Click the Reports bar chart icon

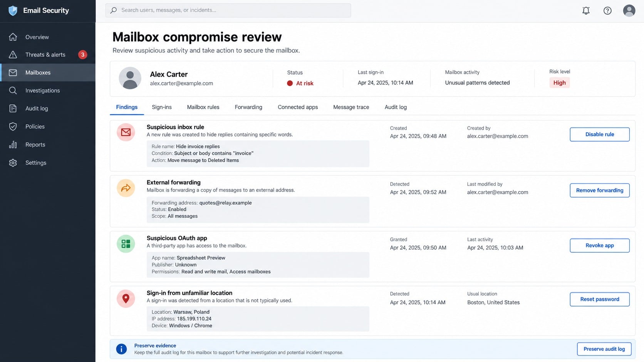[13, 145]
